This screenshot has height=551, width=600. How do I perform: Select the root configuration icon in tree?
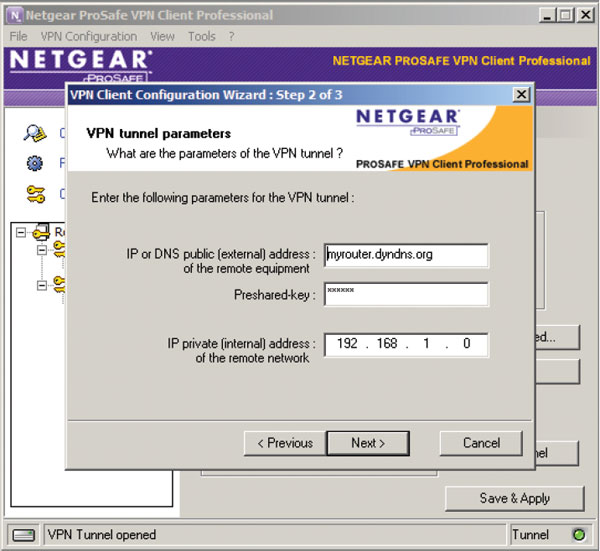pyautogui.click(x=41, y=232)
